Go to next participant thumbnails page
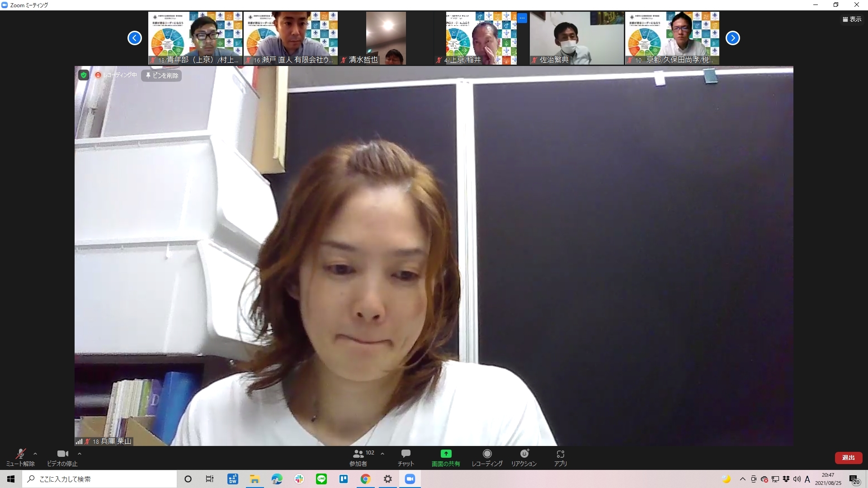 (x=733, y=38)
